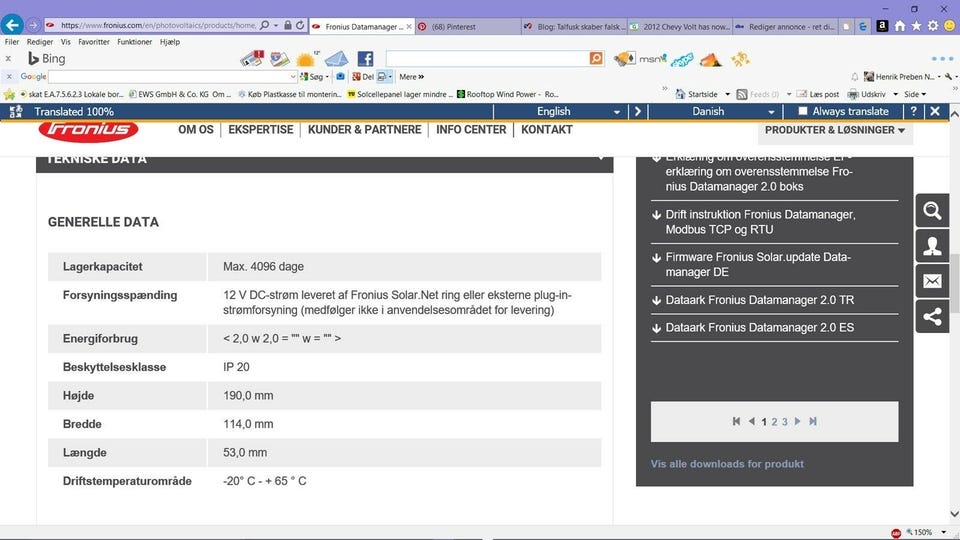The width and height of the screenshot is (960, 540).
Task: Open Favoritter menu
Action: coord(94,42)
